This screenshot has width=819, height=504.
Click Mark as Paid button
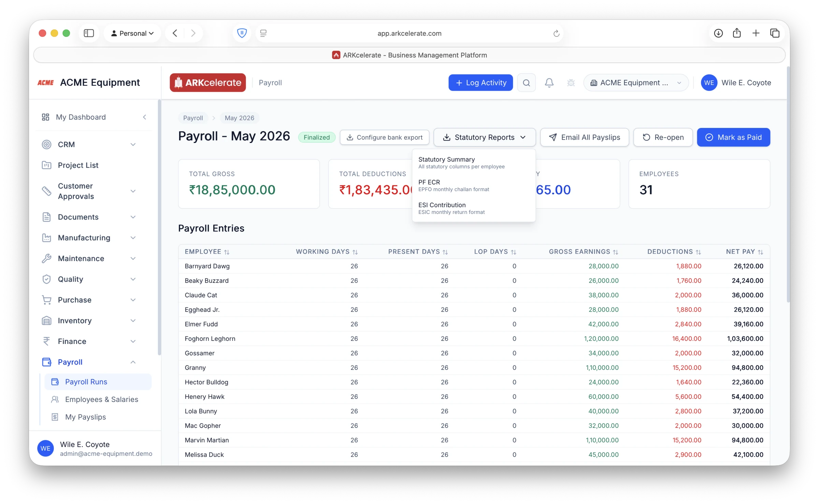pos(733,137)
